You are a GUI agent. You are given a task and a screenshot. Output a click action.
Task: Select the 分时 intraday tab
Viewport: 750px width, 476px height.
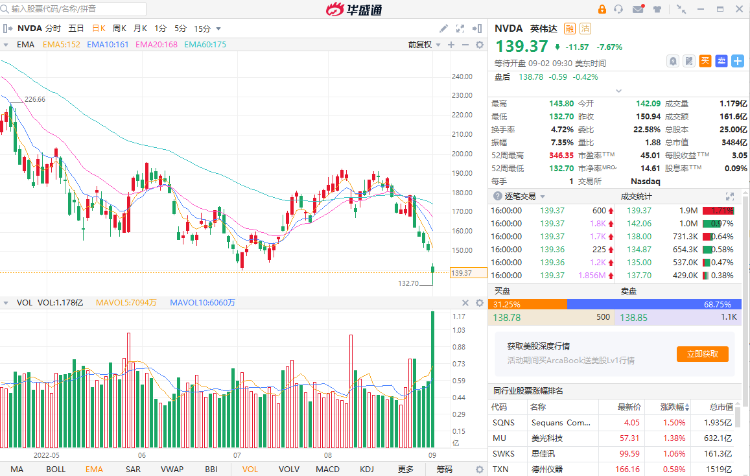[53, 29]
